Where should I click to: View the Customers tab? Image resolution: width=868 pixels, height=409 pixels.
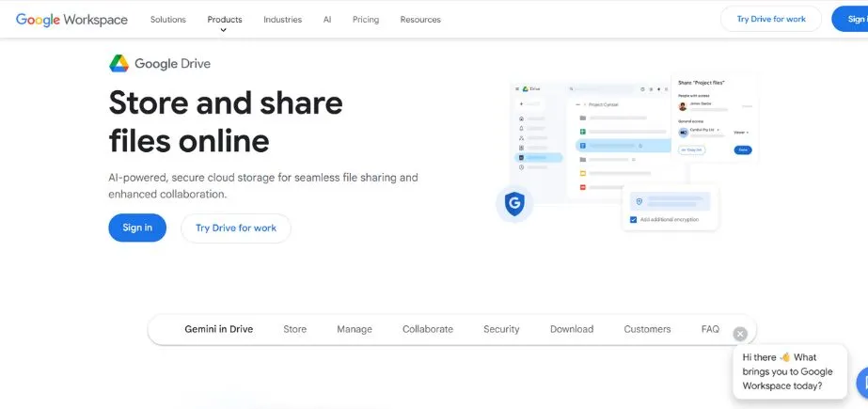pos(647,329)
